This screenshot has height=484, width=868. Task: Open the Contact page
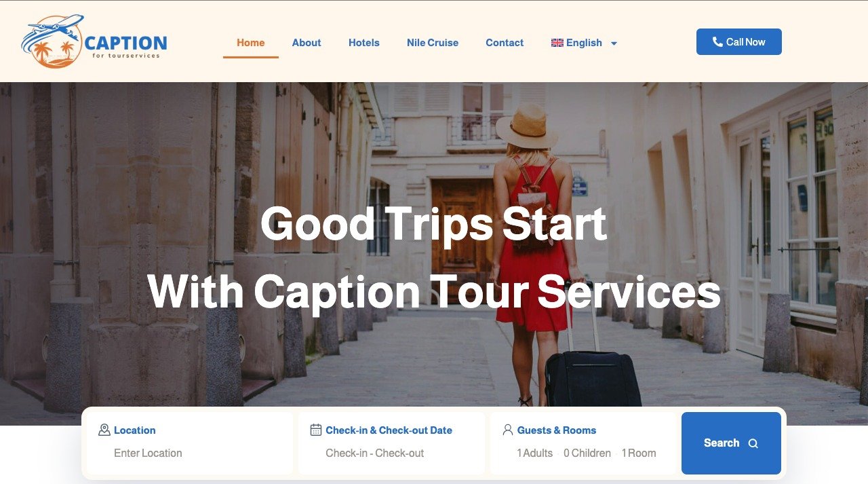pyautogui.click(x=505, y=43)
